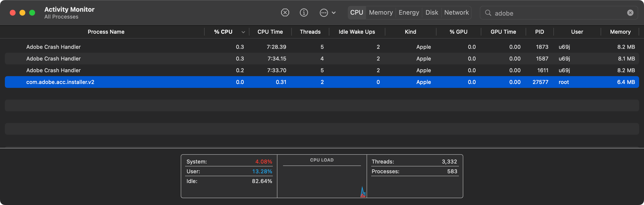Sort by the % CPU column header

coord(223,32)
